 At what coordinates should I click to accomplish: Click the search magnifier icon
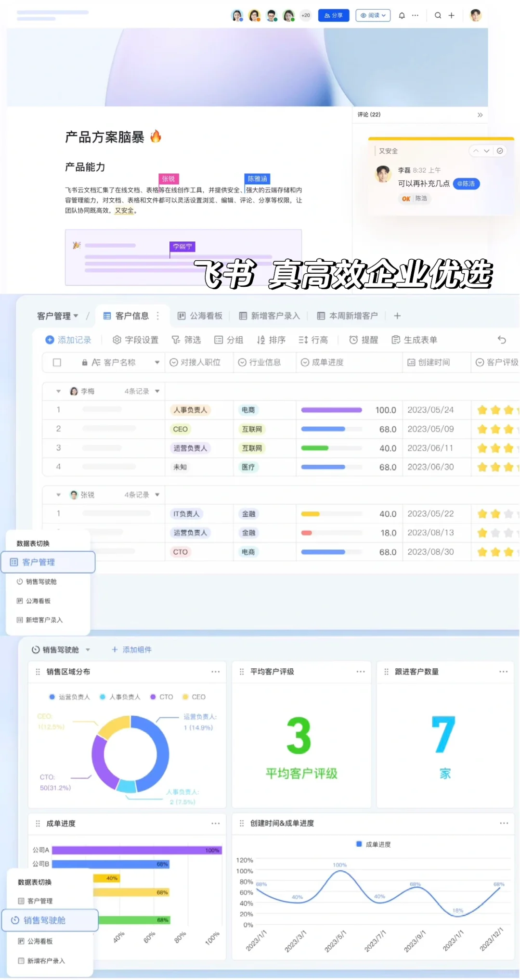[x=438, y=15]
